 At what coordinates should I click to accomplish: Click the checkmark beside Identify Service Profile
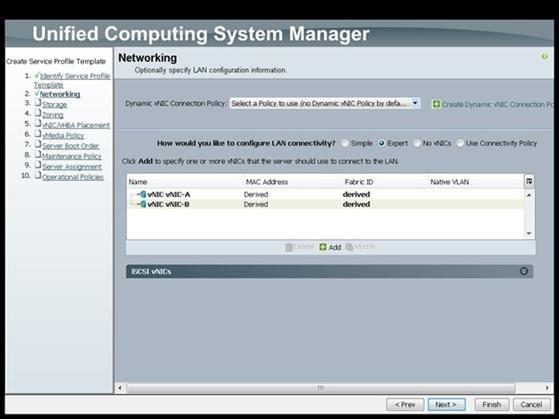click(36, 75)
